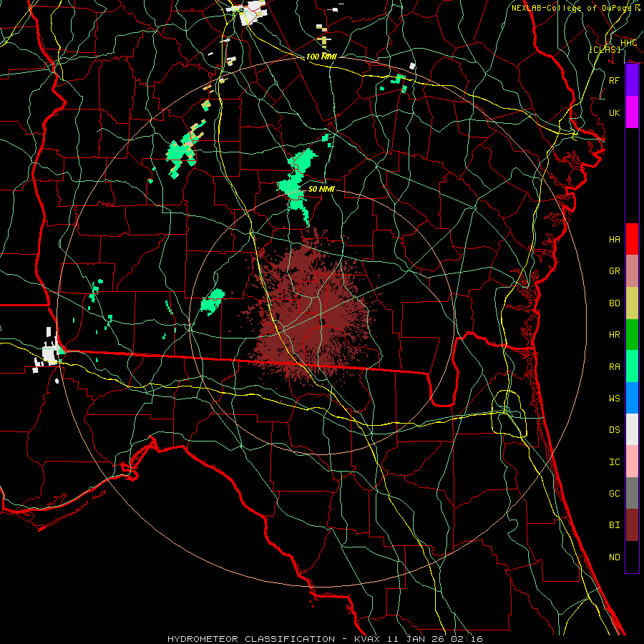Click the IC legend label
The image size is (644, 644).
click(x=615, y=462)
